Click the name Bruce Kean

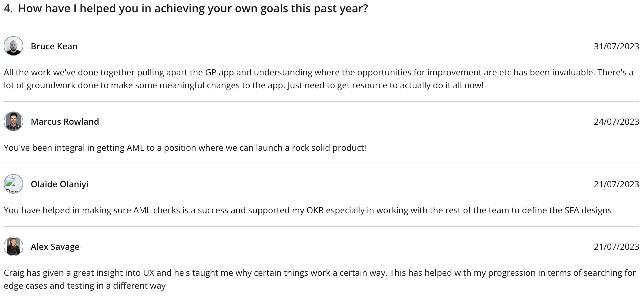tap(54, 46)
